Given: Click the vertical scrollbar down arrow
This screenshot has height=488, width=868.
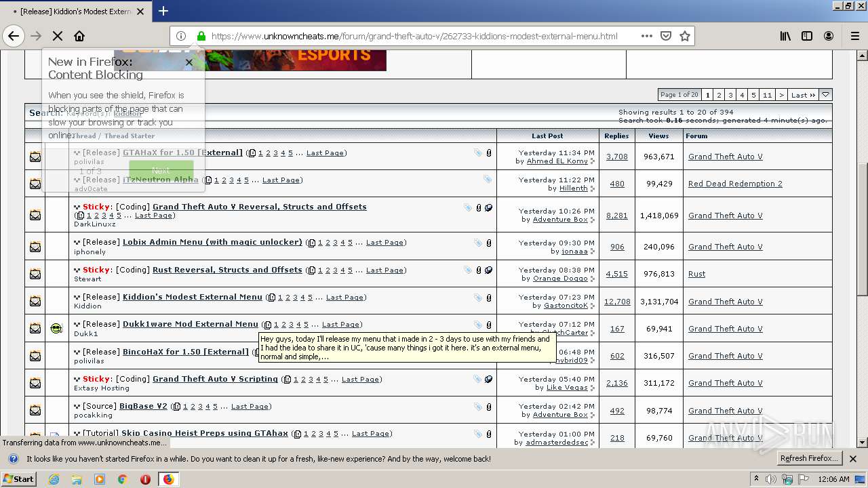Looking at the screenshot, I should 863,443.
